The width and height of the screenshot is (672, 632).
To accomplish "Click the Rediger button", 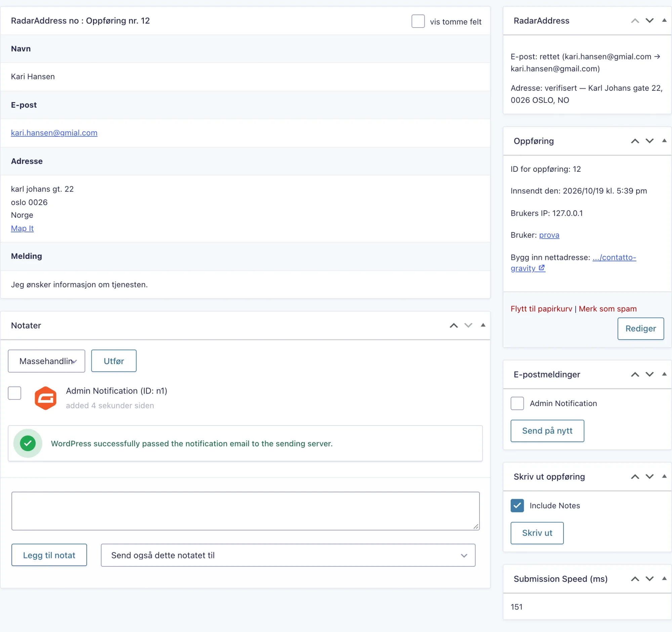I will [640, 328].
